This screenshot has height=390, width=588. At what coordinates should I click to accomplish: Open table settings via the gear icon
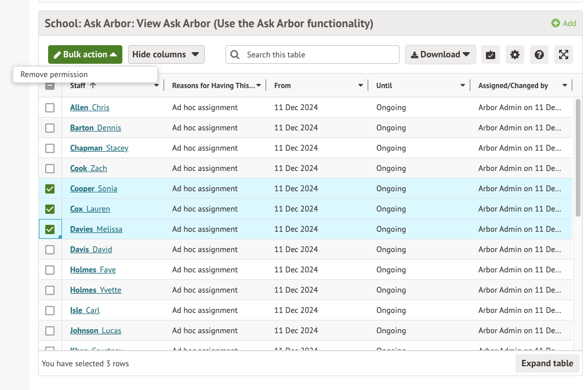pos(514,54)
